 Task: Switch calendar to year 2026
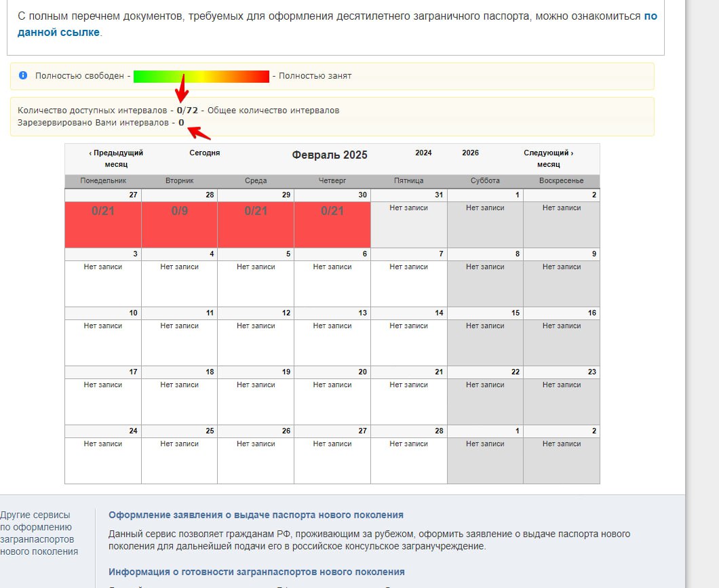click(470, 153)
